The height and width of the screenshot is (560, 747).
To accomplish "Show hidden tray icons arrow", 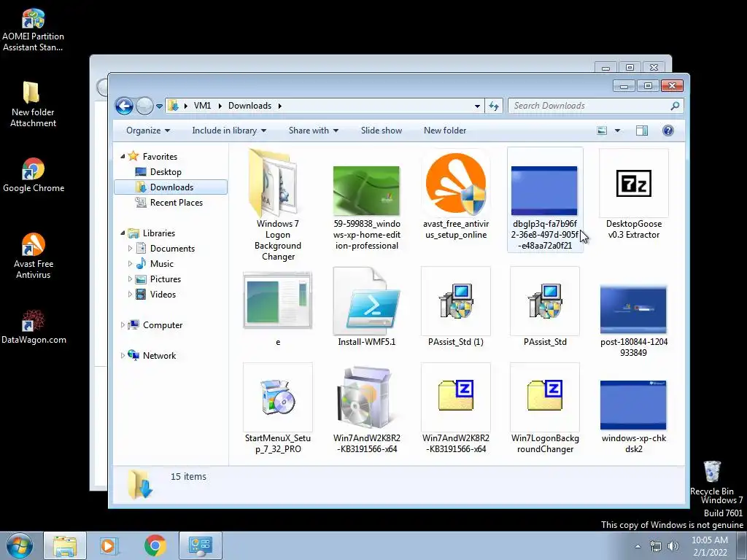I will point(638,546).
